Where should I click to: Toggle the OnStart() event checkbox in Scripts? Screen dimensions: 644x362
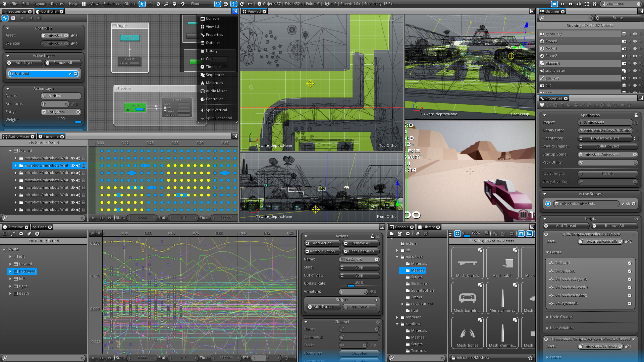click(x=630, y=263)
